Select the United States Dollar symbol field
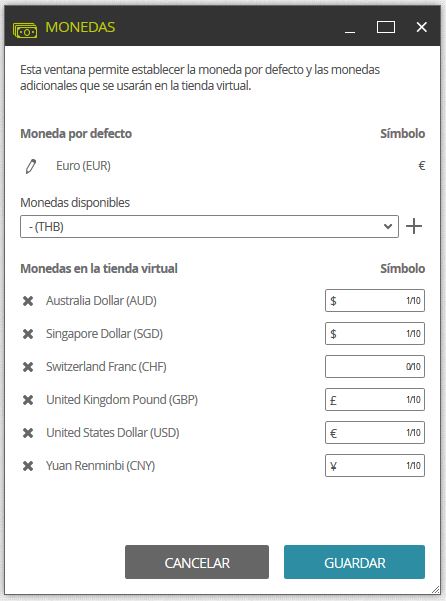Viewport: 446px width, 601px height. point(375,432)
